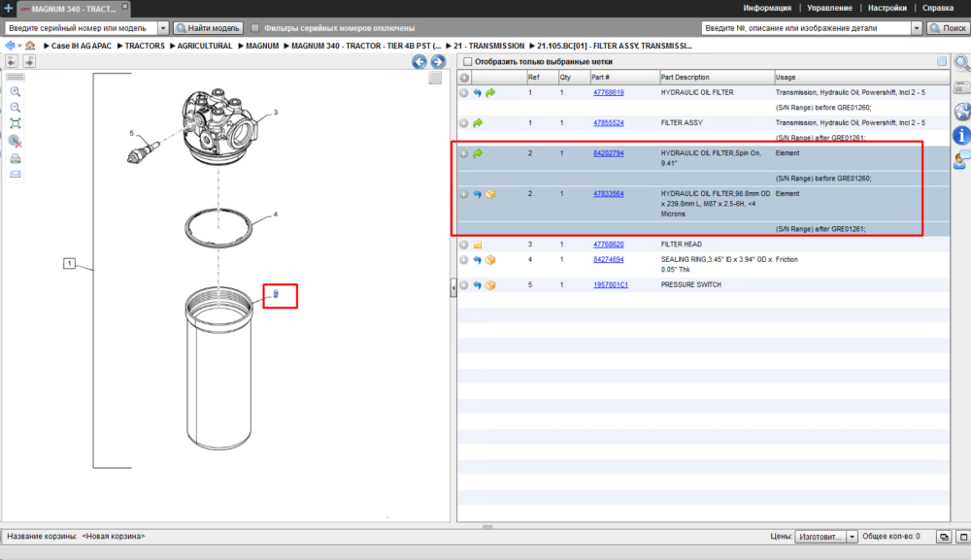Navigate to Case IH AG APAC breadcrumb
The width and height of the screenshot is (971, 560).
click(82, 46)
